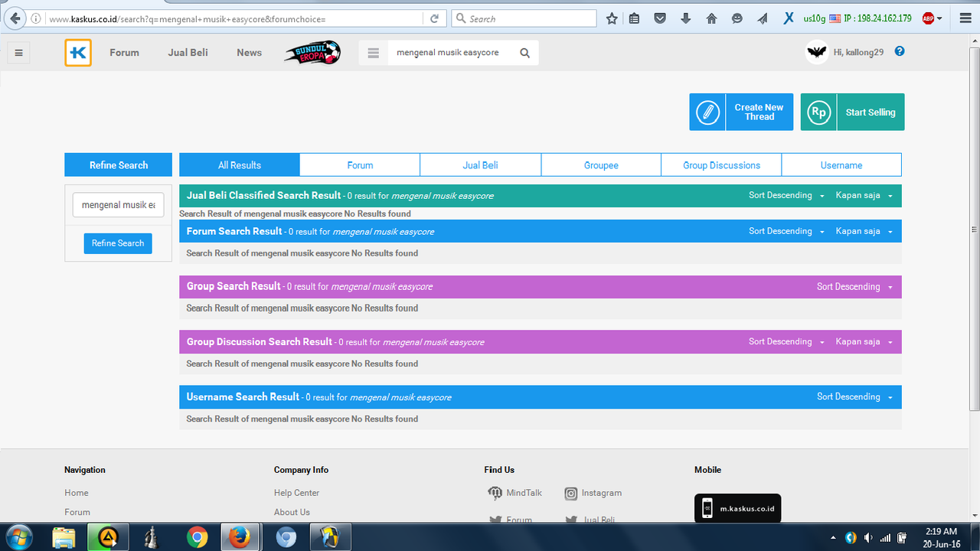Open the Home link under Navigation

77,493
